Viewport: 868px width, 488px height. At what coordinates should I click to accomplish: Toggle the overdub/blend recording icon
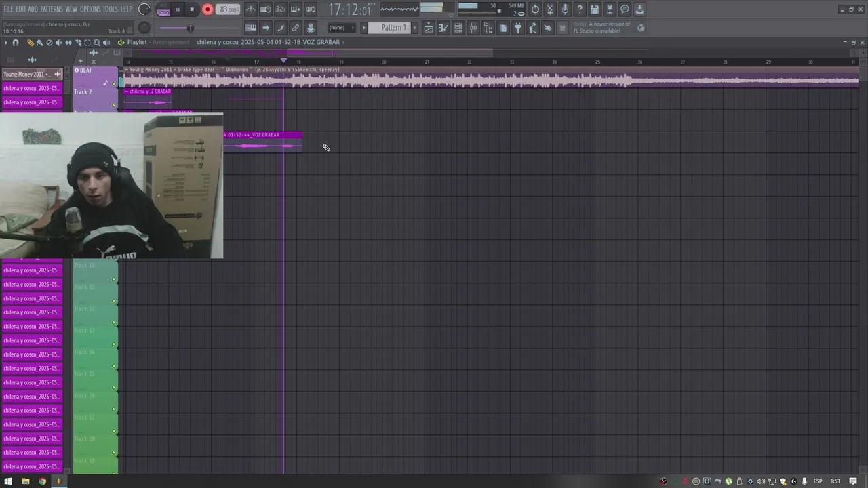[296, 9]
